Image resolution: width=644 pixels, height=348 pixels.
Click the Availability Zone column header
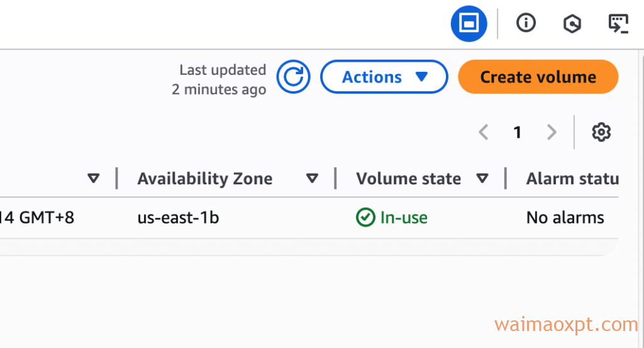205,179
